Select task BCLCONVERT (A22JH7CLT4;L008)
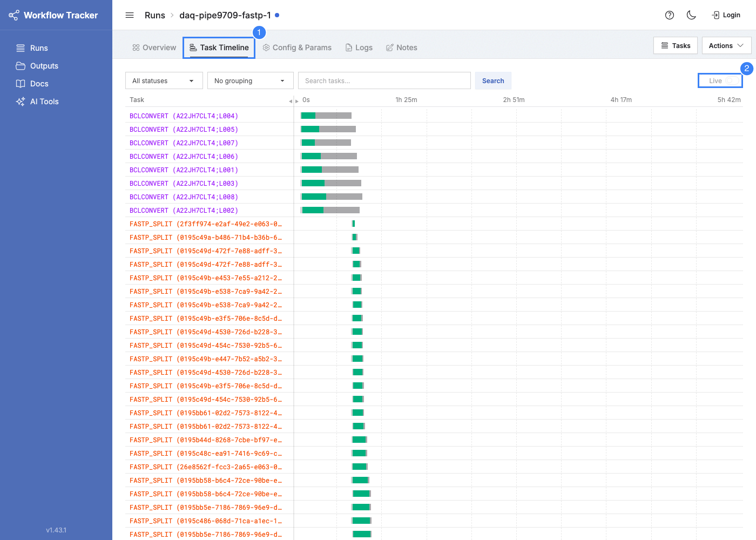This screenshot has width=756, height=540. [184, 197]
